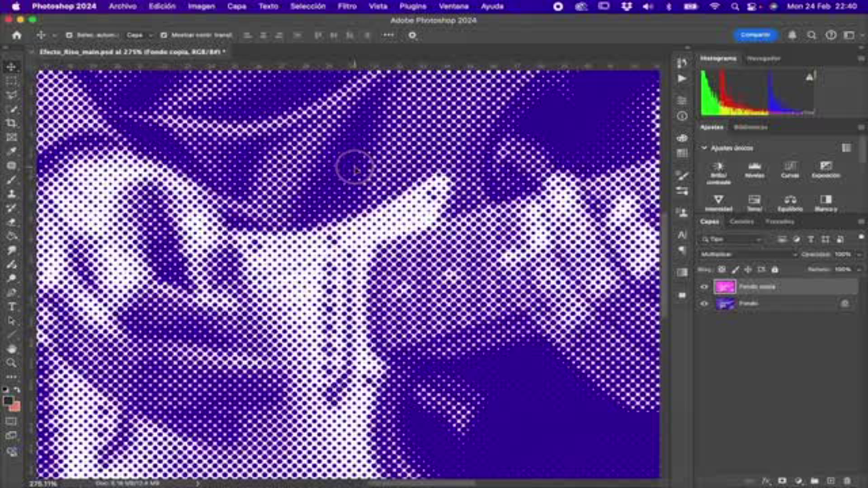Select the Zoom tool in toolbar
This screenshot has height=488, width=868.
(x=11, y=363)
